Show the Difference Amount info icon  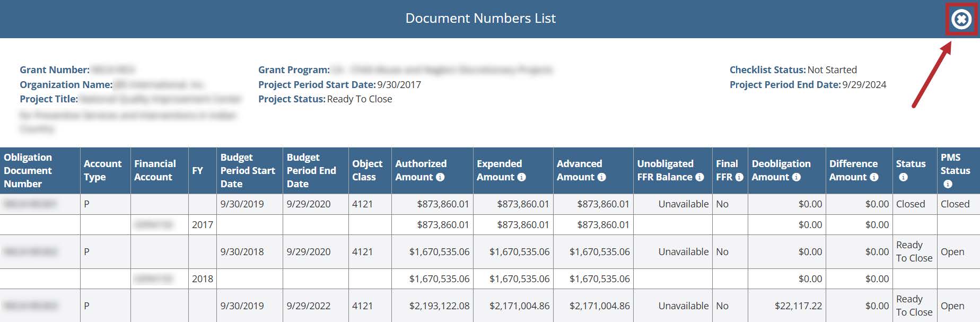click(874, 177)
